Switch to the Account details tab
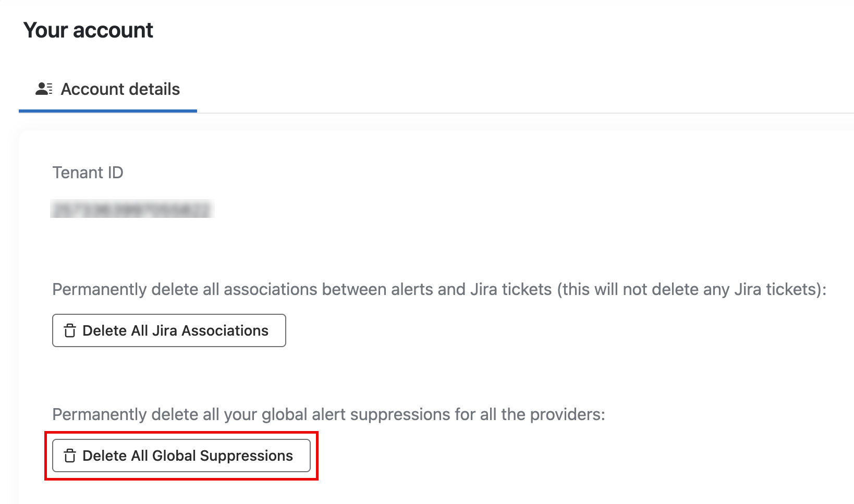854x504 pixels. coord(120,89)
